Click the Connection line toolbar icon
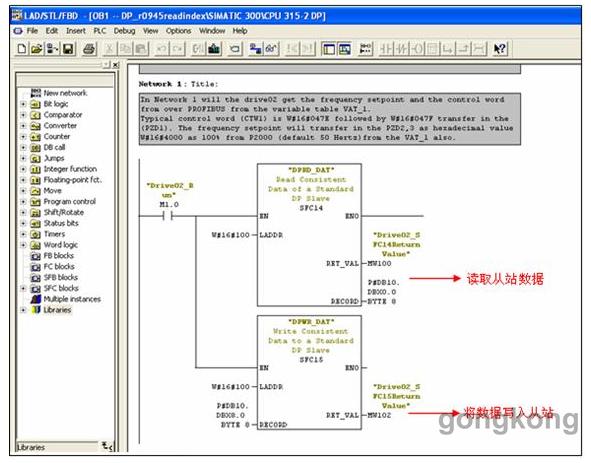 479,49
